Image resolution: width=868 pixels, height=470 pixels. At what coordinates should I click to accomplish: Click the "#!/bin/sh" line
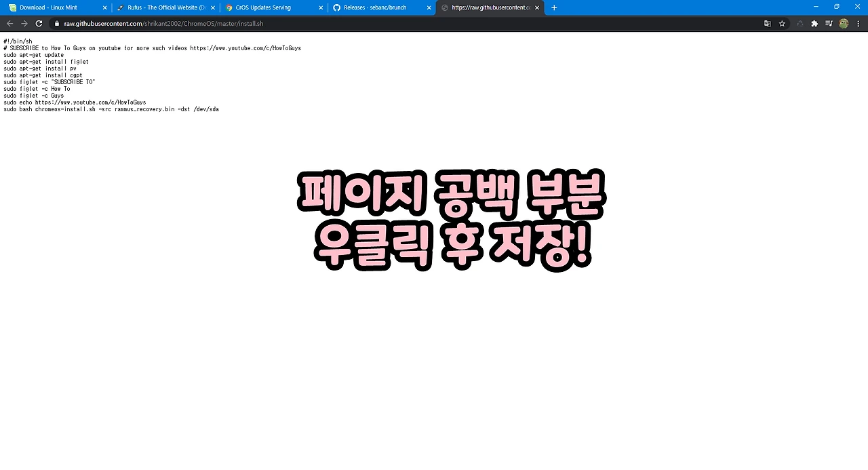(18, 41)
